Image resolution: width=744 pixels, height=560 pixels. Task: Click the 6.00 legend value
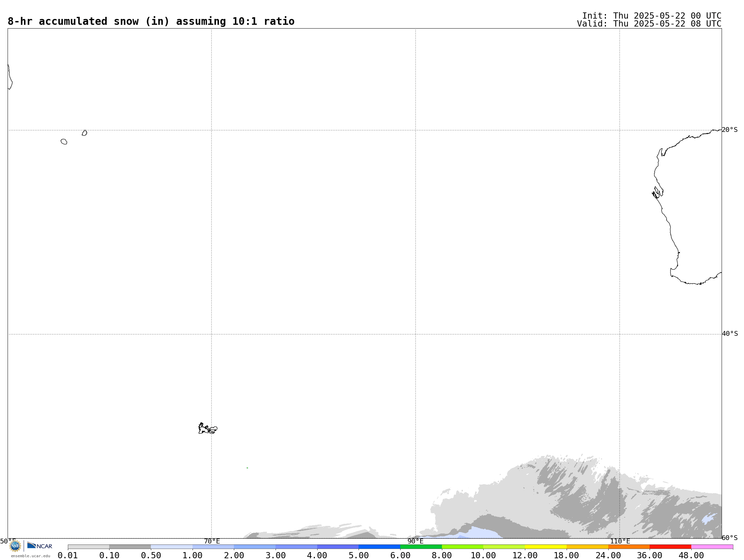tap(400, 556)
